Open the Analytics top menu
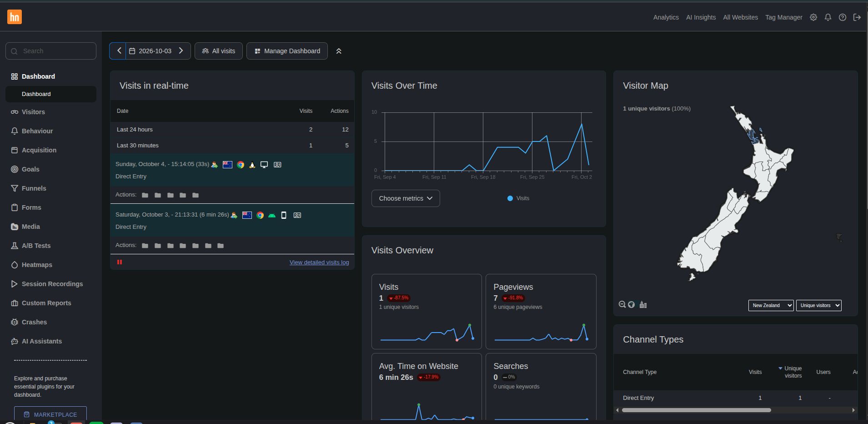868x424 pixels. (666, 17)
